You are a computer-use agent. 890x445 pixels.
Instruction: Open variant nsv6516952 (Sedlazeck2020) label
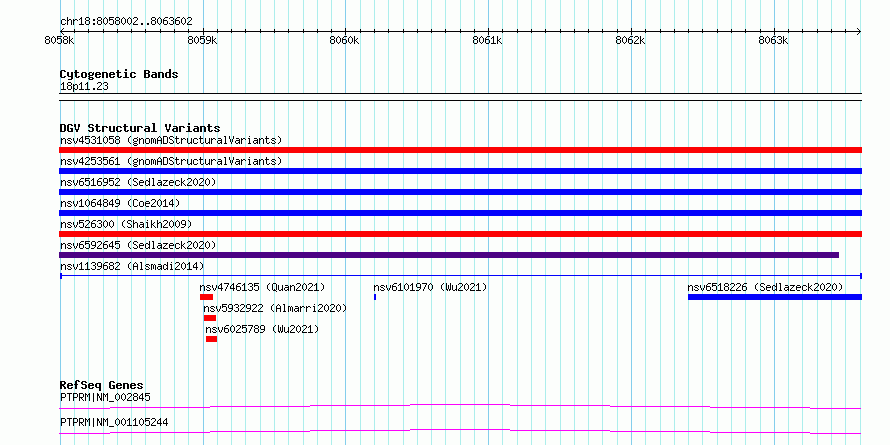click(138, 182)
